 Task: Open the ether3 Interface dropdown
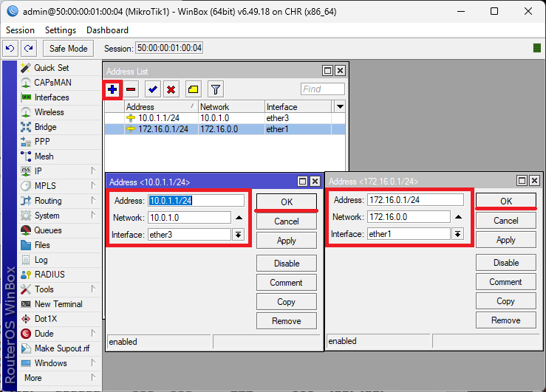238,235
